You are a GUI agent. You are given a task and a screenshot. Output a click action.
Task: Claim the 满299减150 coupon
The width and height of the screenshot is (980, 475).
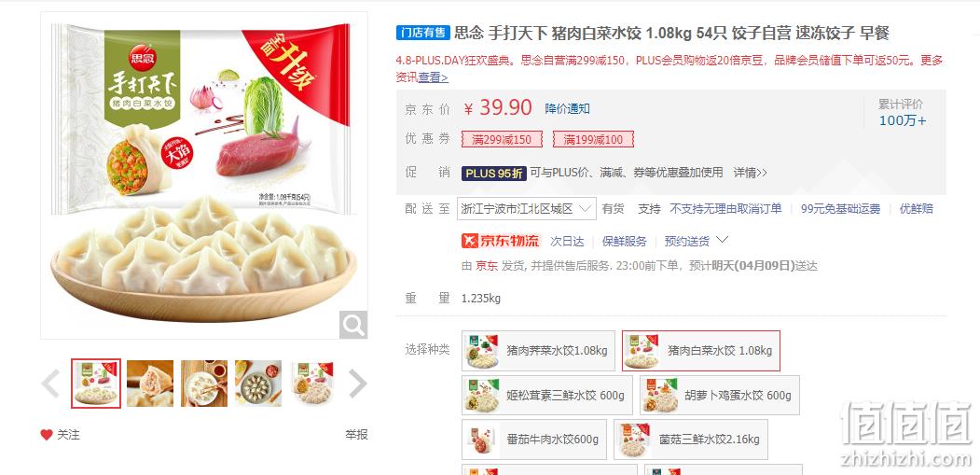tap(502, 140)
